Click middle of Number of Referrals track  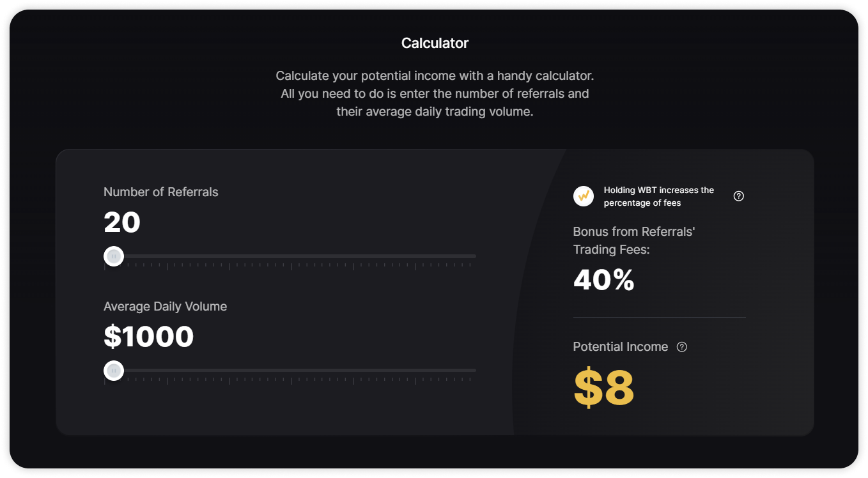click(x=290, y=256)
